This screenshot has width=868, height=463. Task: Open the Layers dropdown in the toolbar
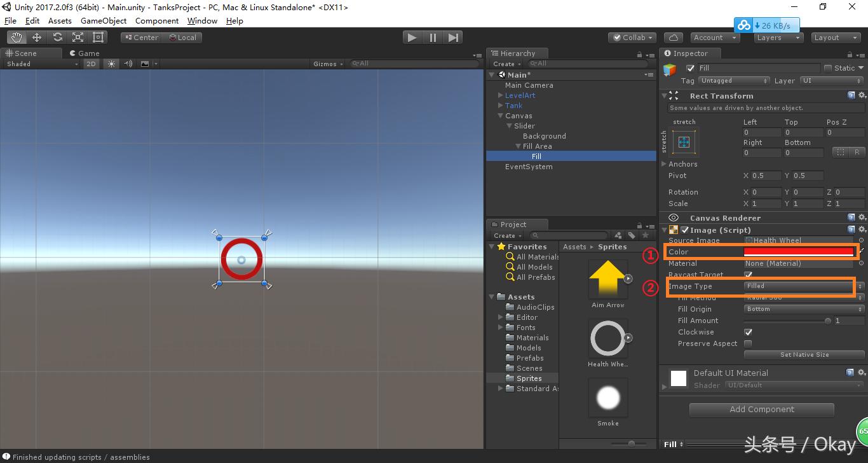coord(778,37)
